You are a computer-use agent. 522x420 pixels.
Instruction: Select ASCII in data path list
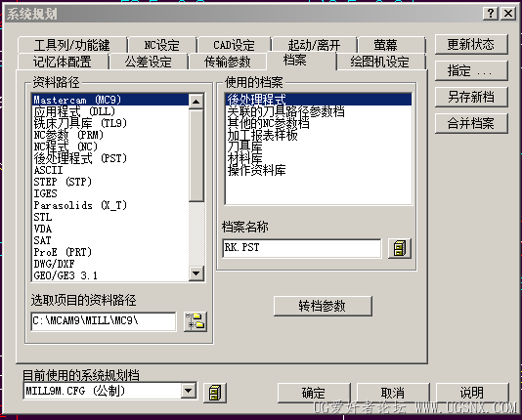pos(110,170)
